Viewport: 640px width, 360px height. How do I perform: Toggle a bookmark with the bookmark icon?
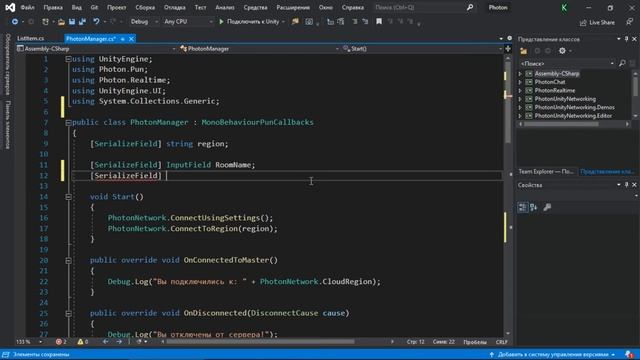379,22
